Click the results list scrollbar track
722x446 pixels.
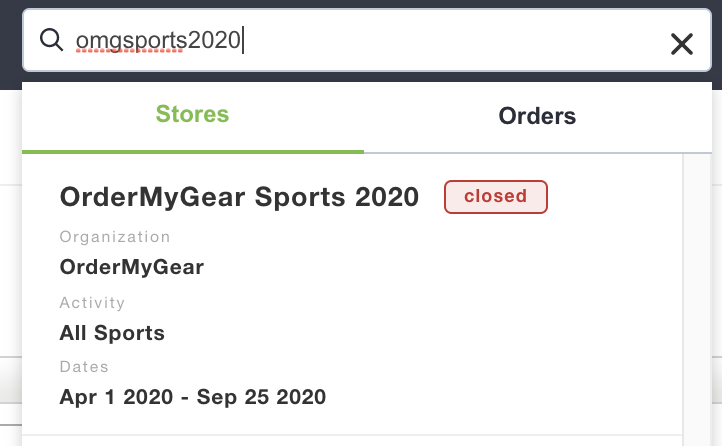pyautogui.click(x=697, y=299)
